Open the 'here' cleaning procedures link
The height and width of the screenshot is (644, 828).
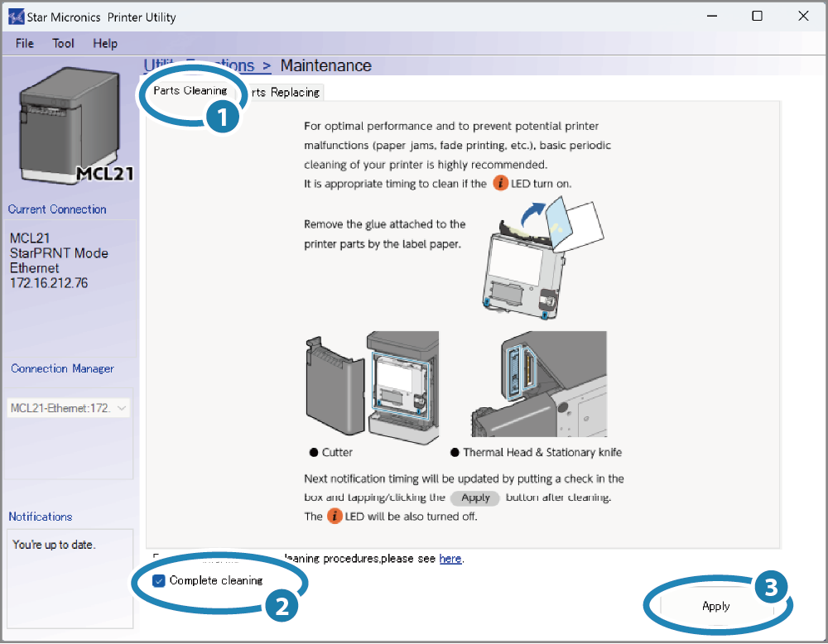450,559
